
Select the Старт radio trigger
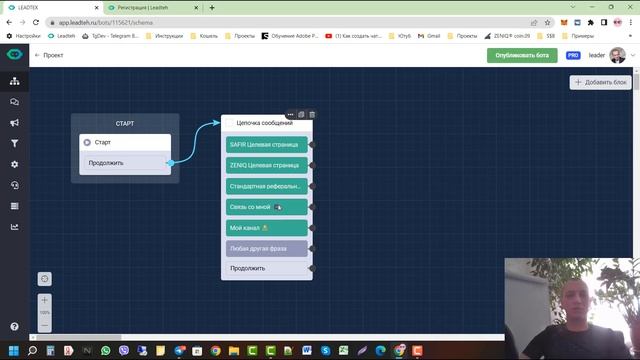[x=87, y=142]
